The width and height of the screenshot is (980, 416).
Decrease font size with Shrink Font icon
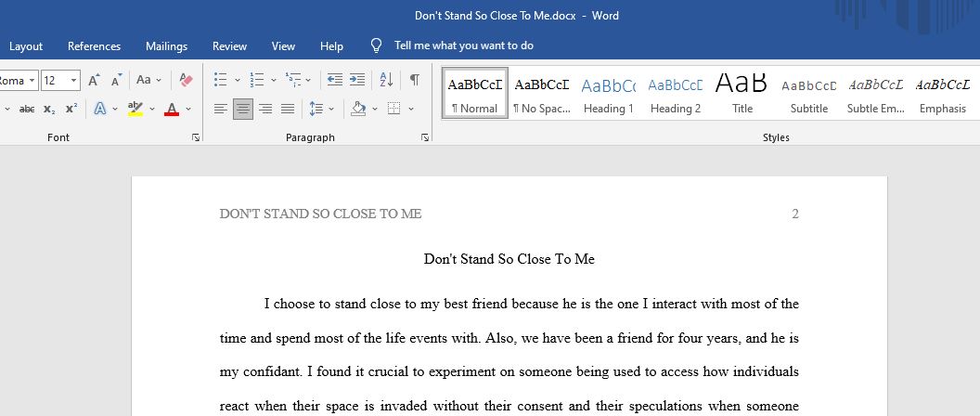coord(117,80)
